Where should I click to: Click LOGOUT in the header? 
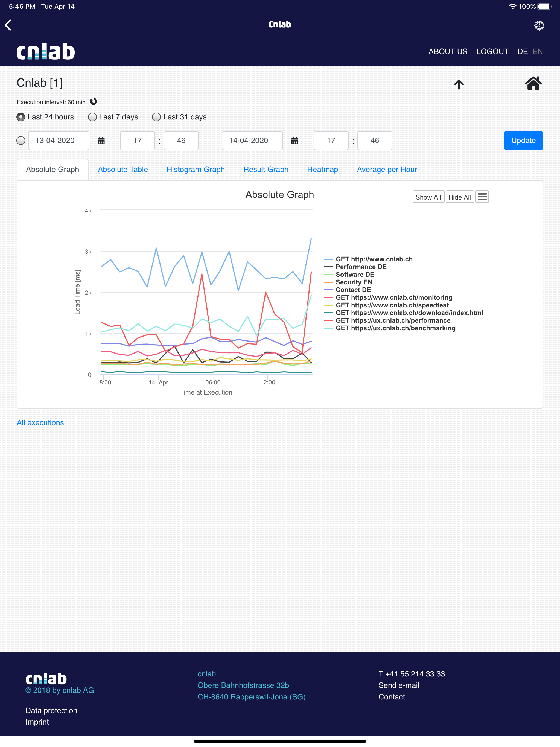click(492, 52)
